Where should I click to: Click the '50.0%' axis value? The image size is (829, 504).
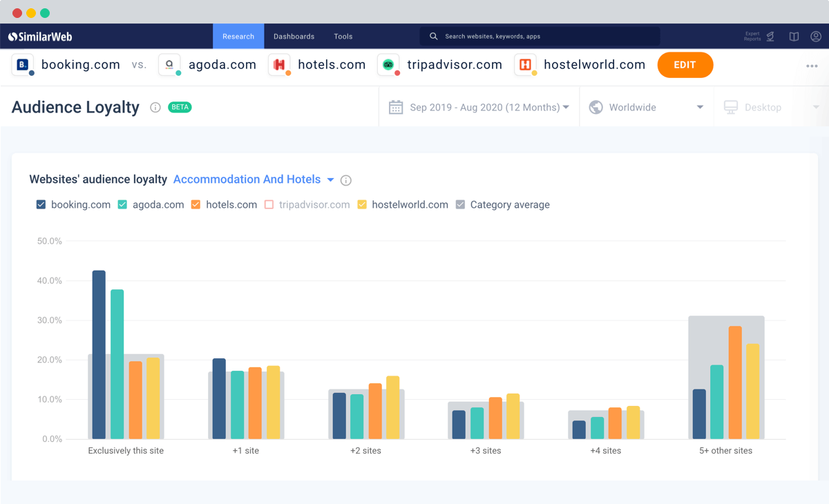click(50, 242)
